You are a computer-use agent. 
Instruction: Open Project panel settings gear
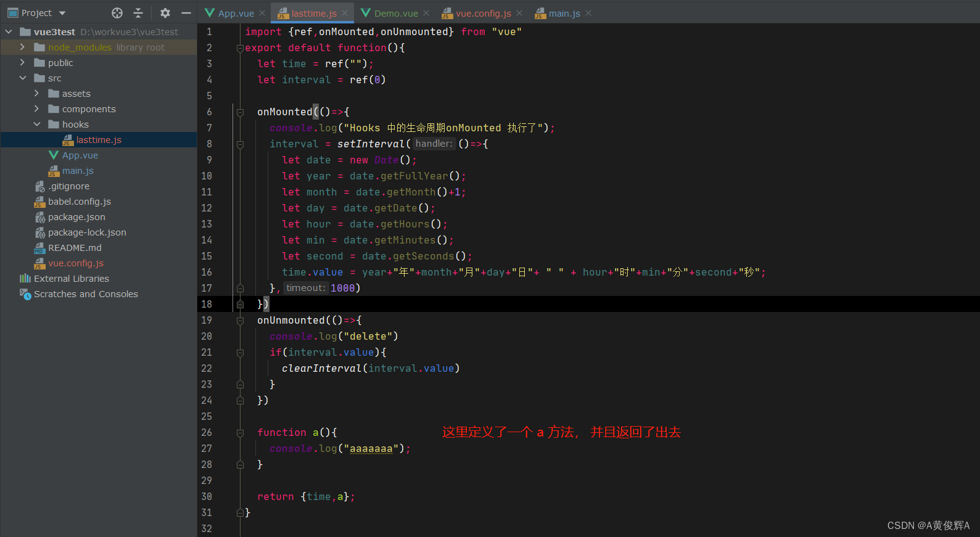tap(165, 13)
